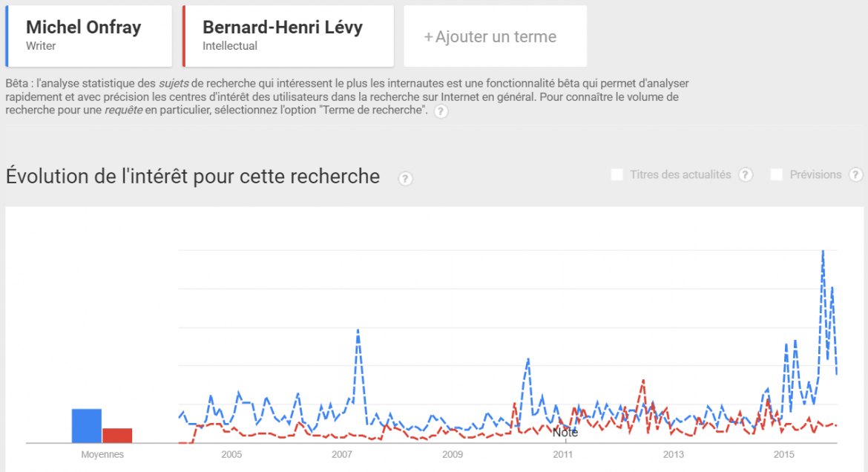Click the tall blue spike near 2007

358,330
